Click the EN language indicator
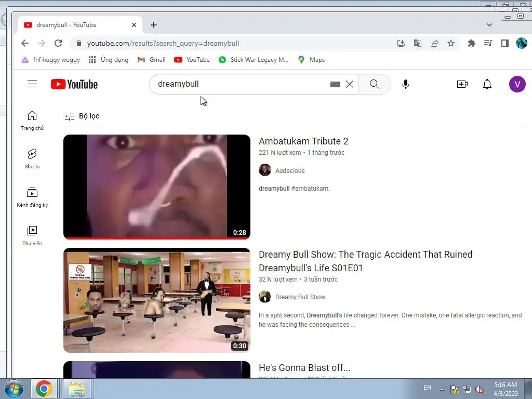Image resolution: width=532 pixels, height=399 pixels. tap(427, 388)
